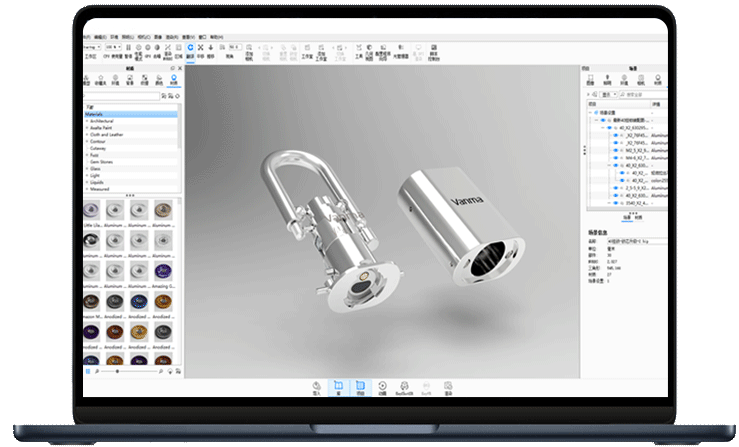Toggle visibility eye of first Aluminum part

pos(613,135)
